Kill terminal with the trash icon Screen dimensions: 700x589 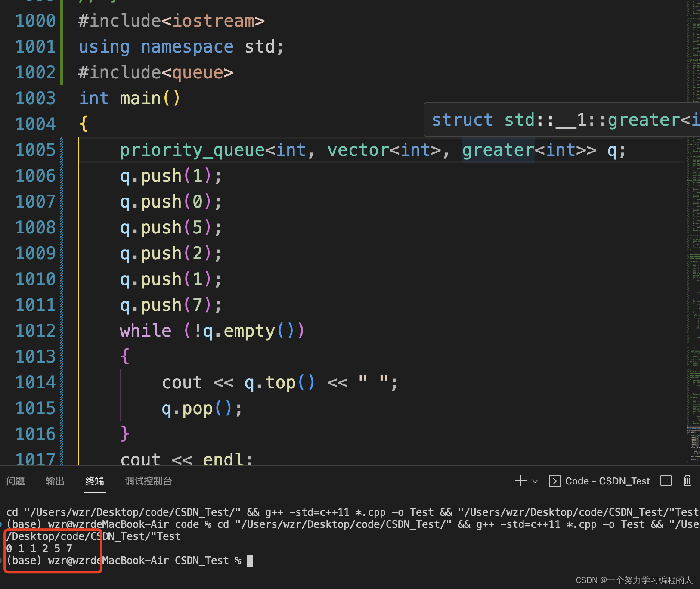point(688,481)
